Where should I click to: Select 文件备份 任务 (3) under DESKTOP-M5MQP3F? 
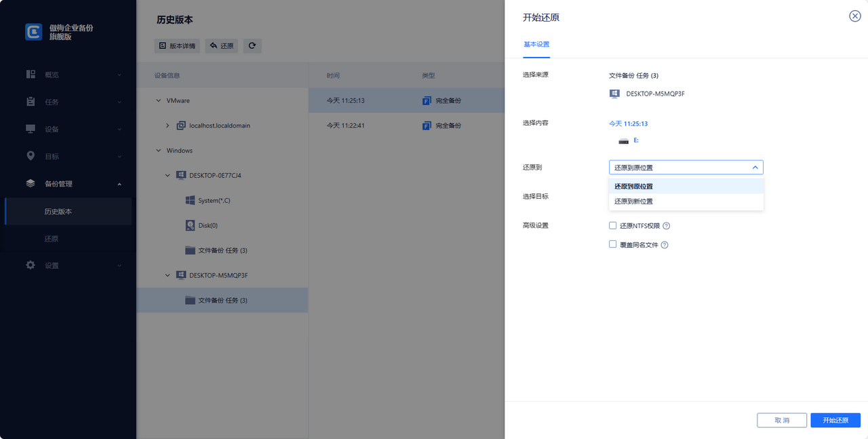point(222,301)
